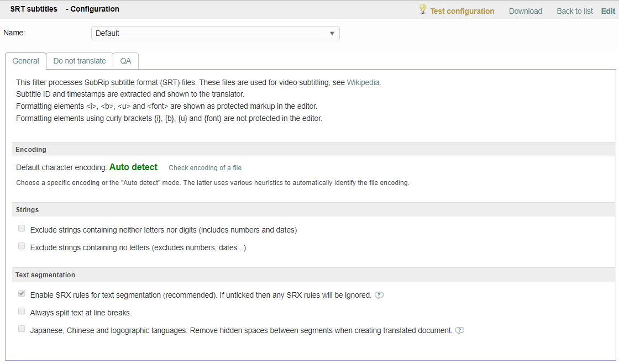Toggle Exclude strings containing neither letters nor digits
Screen dimensions: 619x364
[22, 229]
